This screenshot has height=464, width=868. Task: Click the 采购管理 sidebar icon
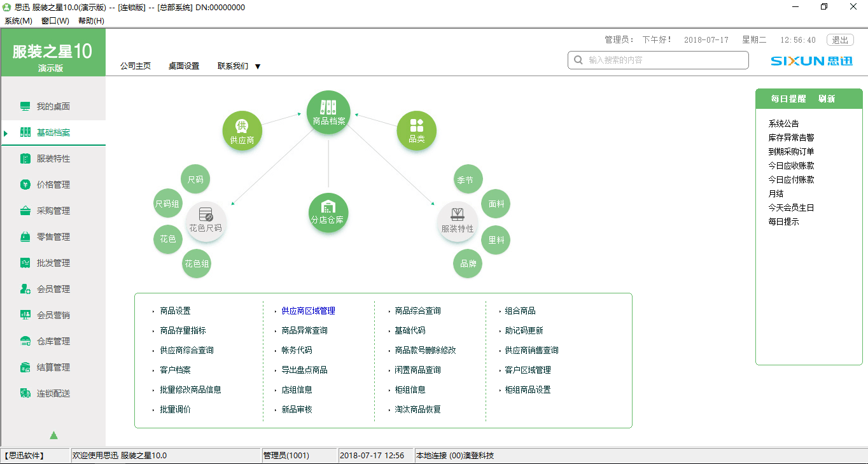tap(25, 211)
